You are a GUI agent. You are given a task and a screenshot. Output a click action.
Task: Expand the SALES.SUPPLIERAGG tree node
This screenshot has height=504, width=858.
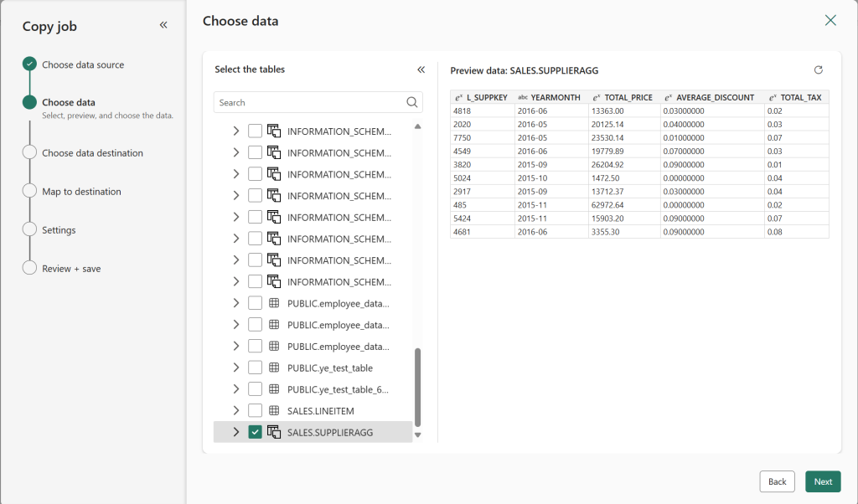point(236,432)
